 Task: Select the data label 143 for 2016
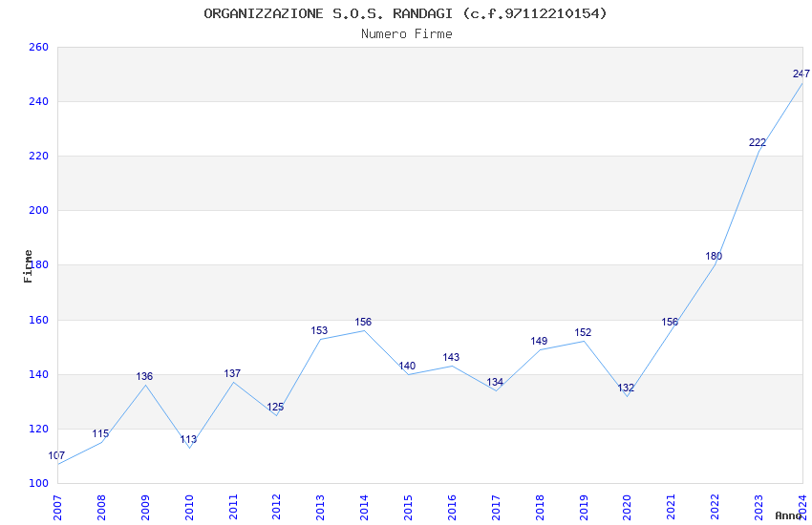(x=451, y=357)
